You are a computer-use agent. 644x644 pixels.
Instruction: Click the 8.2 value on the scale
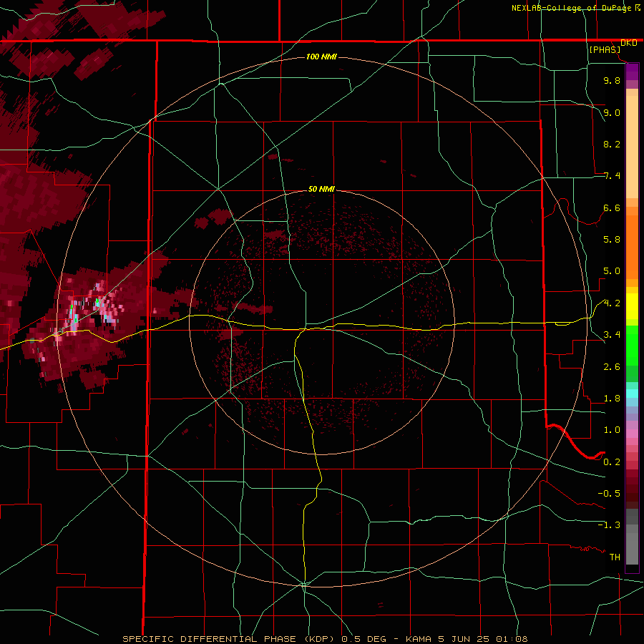click(612, 144)
